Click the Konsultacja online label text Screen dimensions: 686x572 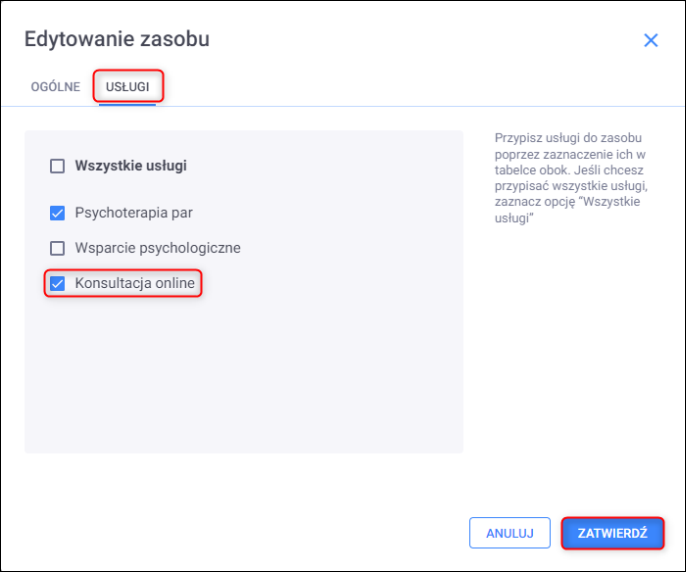135,284
